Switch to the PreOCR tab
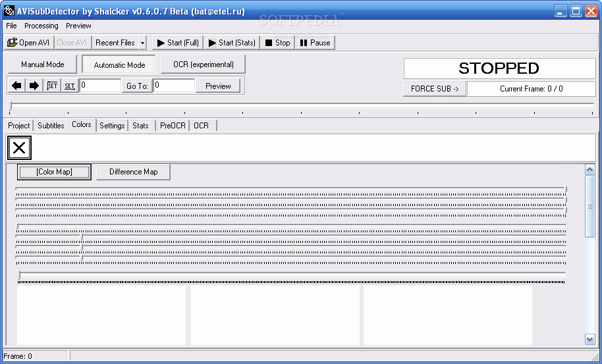Image resolution: width=602 pixels, height=364 pixels. [x=173, y=126]
